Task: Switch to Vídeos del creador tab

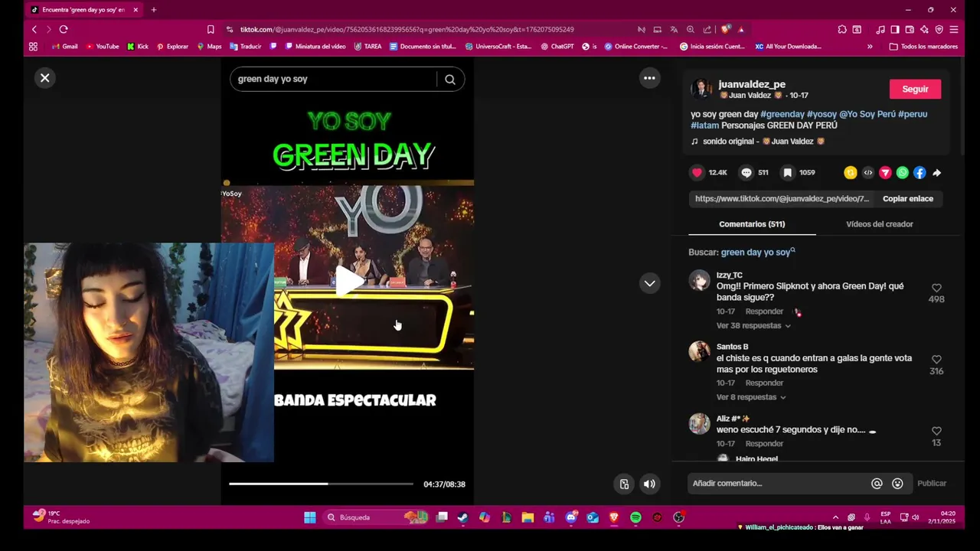Action: pyautogui.click(x=880, y=224)
